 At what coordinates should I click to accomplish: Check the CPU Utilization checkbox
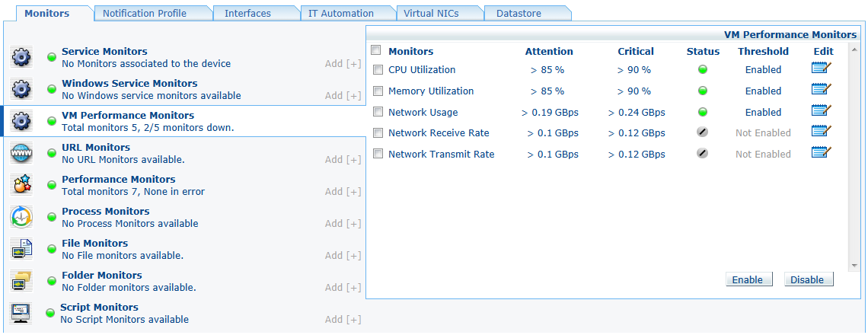tap(378, 70)
